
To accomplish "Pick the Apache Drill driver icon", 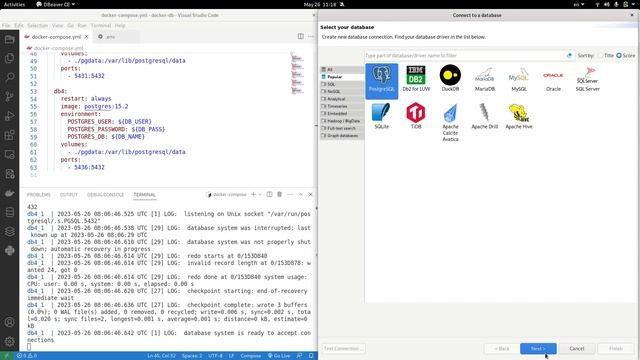I will 484,116.
